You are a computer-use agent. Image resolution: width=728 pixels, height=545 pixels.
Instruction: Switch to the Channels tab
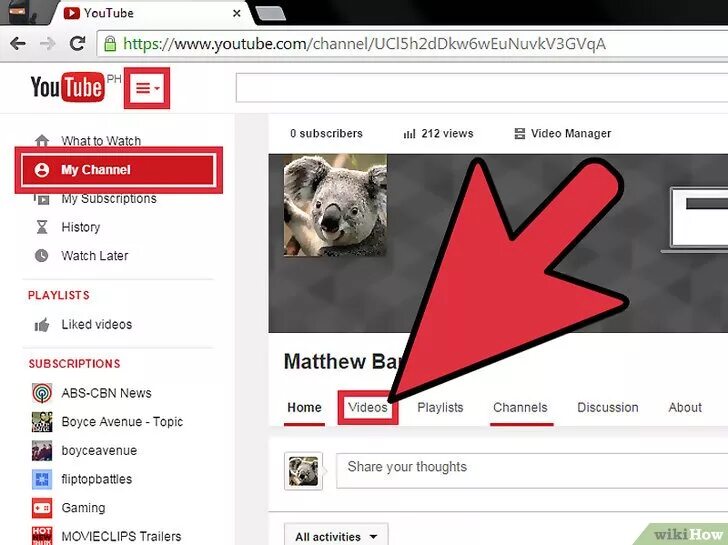pos(520,408)
